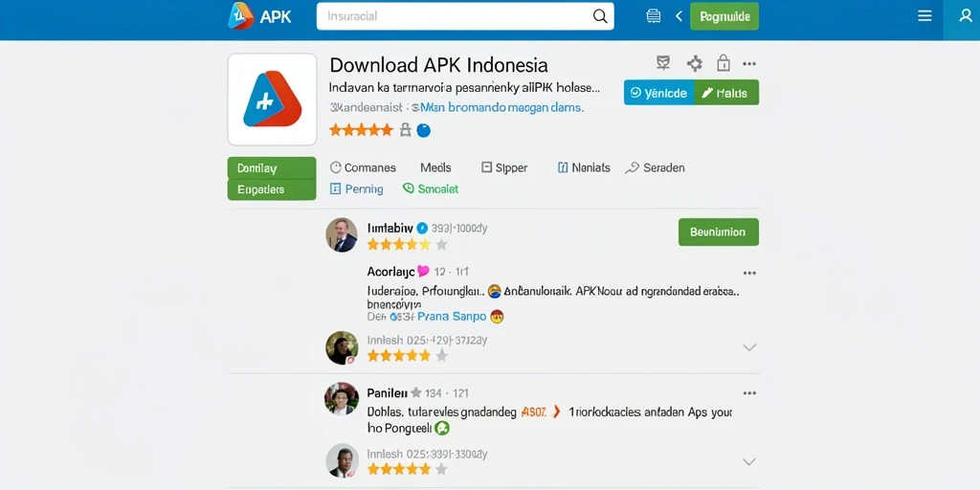Viewport: 980px width, 490px height.
Task: Expand the Innlesh 025:339 review chevron
Action: coord(749,462)
